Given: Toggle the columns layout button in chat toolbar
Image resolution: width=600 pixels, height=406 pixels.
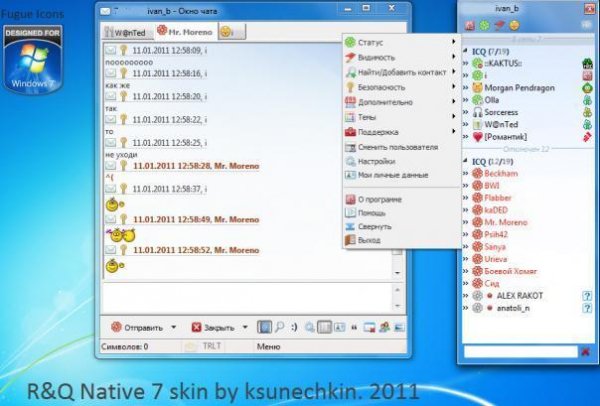Looking at the screenshot, I should (x=324, y=327).
